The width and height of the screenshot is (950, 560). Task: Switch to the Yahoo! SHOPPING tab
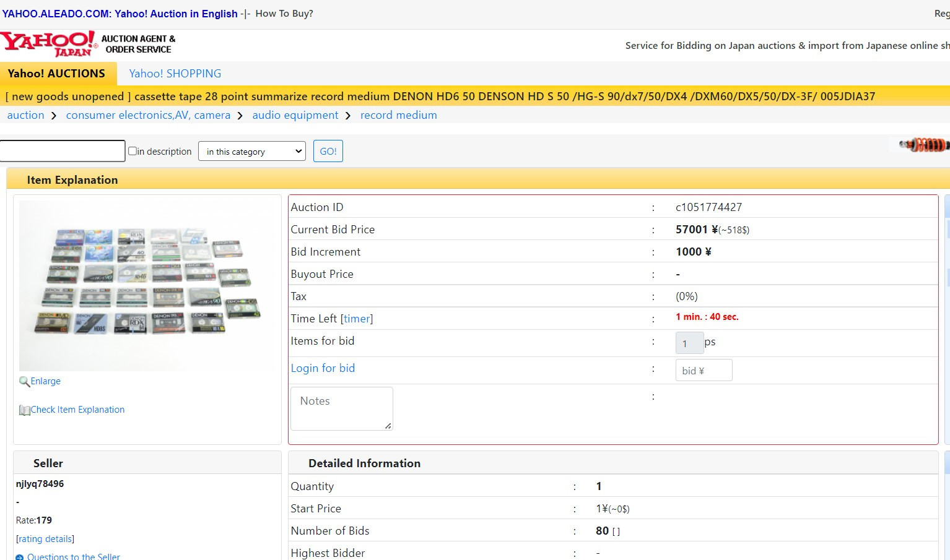point(175,74)
